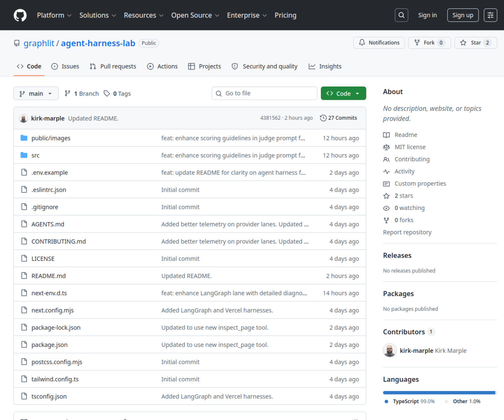This screenshot has height=420, width=504.
Task: Open the Pricing menu item
Action: pos(286,15)
